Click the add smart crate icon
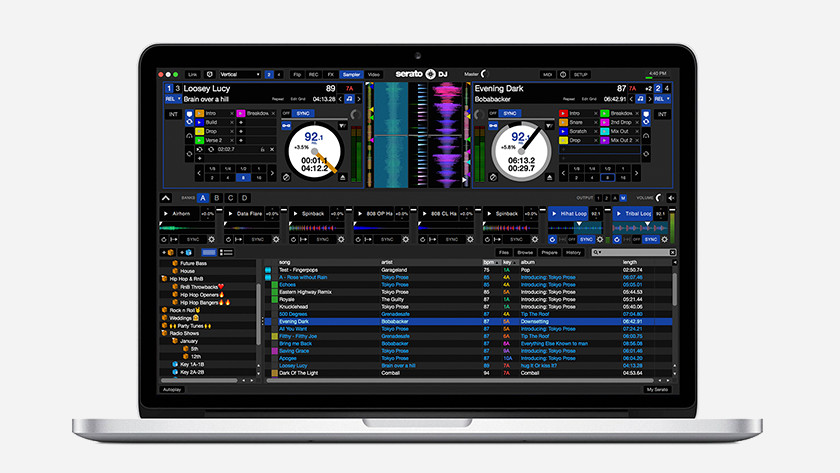This screenshot has height=473, width=840. pos(186,252)
